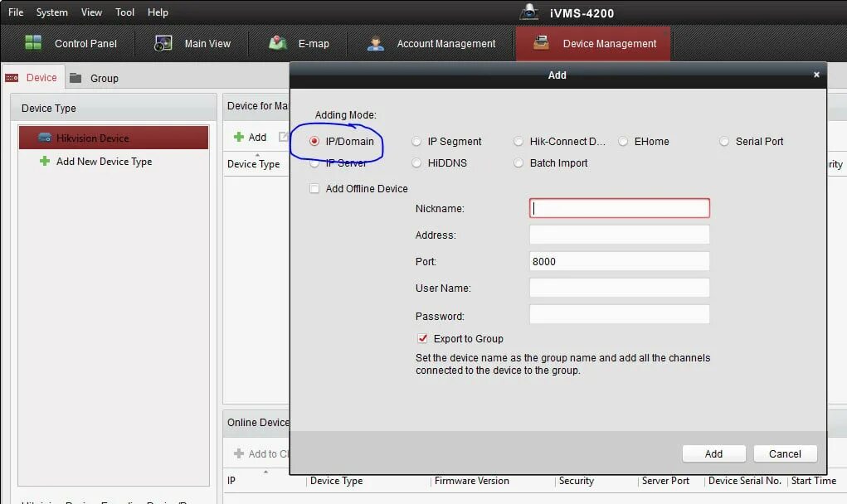Switch to the Group tab
Screen dimensions: 847x504
[x=104, y=77]
